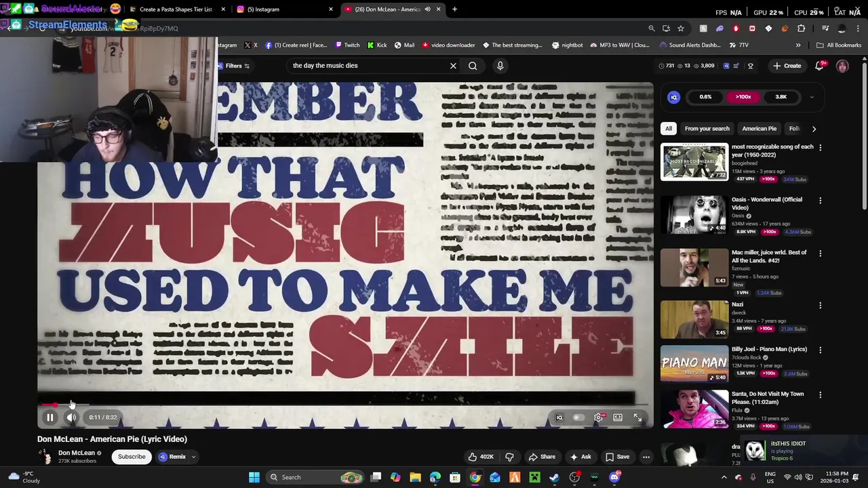This screenshot has width=868, height=488.
Task: Share this video
Action: coord(541,457)
